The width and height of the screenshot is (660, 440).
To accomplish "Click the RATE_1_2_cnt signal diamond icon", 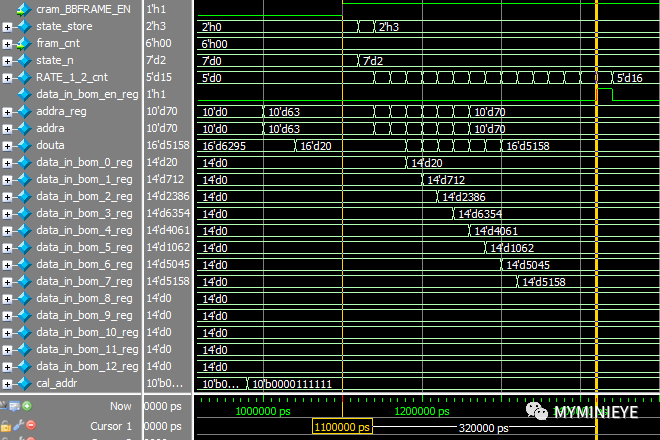I will [x=24, y=77].
